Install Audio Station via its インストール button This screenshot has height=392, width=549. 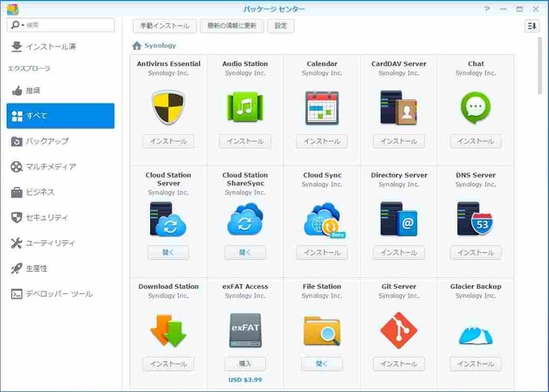(x=245, y=141)
